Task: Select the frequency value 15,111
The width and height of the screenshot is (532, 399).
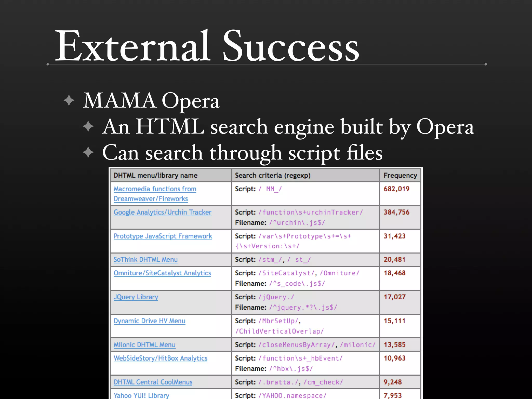Action: tap(395, 321)
